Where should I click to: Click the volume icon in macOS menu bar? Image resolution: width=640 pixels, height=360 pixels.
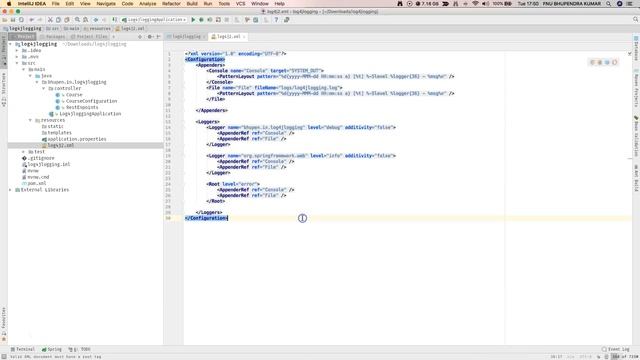(485, 4)
